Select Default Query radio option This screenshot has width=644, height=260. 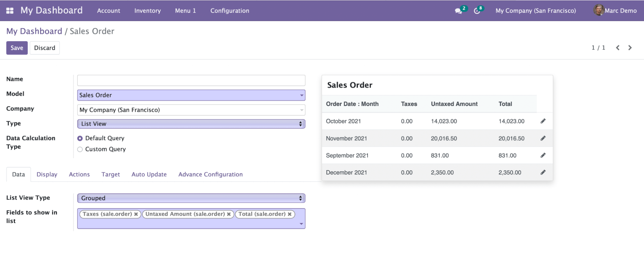(80, 138)
